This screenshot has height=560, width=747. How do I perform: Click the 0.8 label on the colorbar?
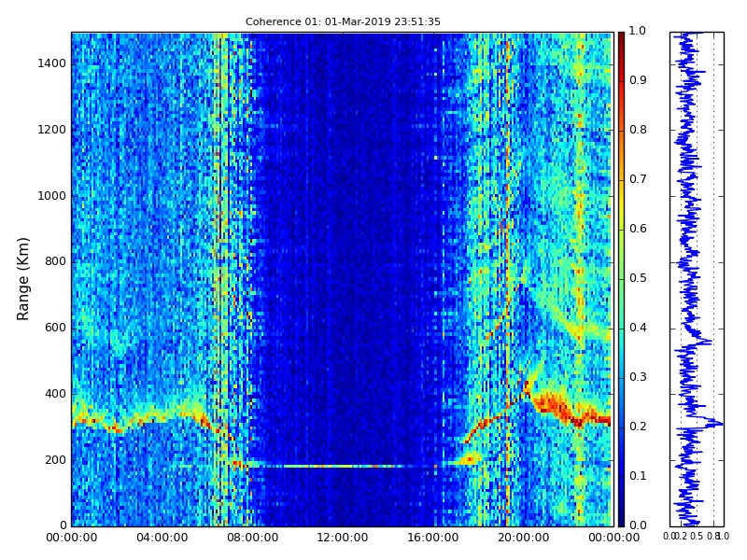point(638,130)
